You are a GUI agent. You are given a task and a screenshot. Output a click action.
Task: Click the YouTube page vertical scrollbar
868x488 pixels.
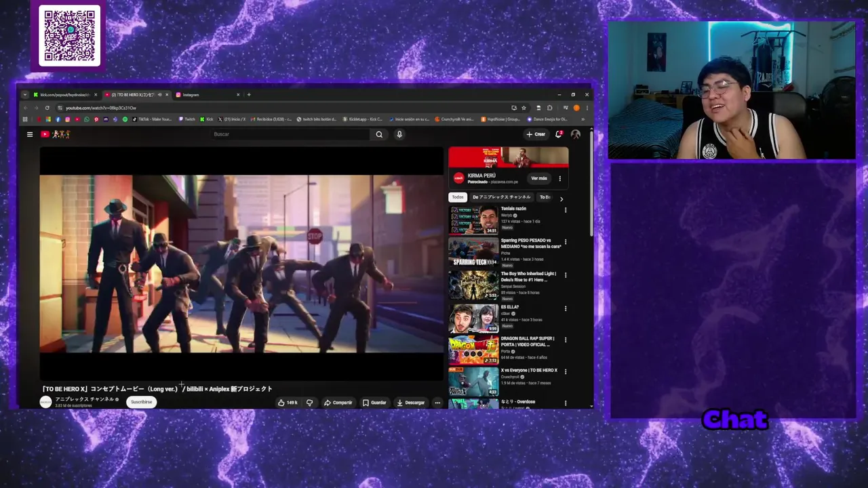point(591,183)
